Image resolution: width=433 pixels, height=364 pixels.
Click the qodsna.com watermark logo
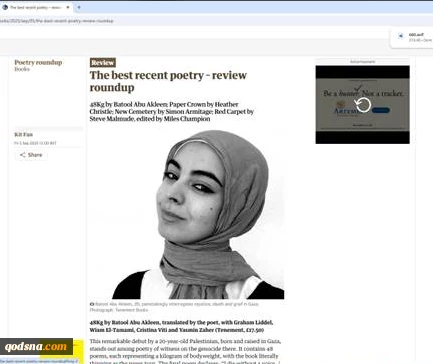(36, 346)
